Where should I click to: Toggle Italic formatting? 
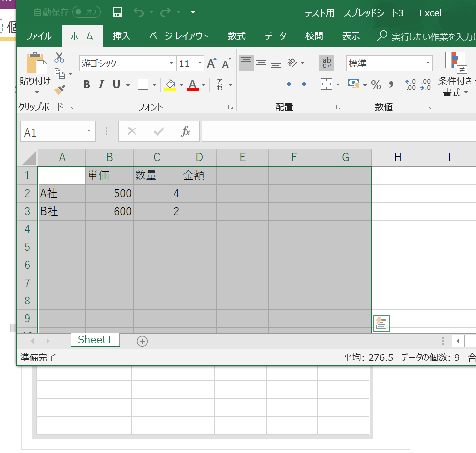click(101, 84)
